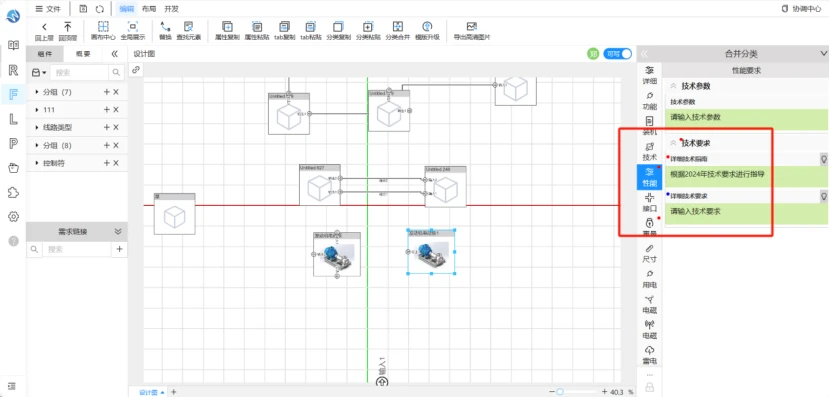Add a new sheet next to the 设计图 tab
The height and width of the screenshot is (398, 829).
click(173, 392)
